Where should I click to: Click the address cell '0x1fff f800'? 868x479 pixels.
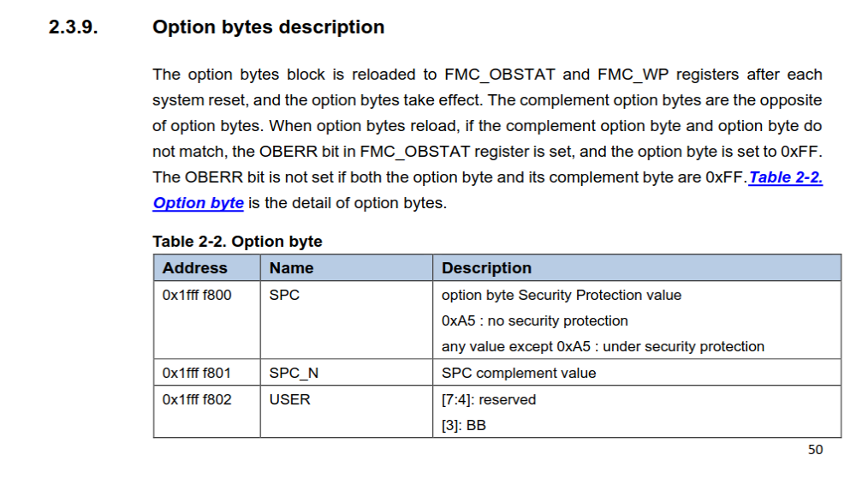(197, 295)
